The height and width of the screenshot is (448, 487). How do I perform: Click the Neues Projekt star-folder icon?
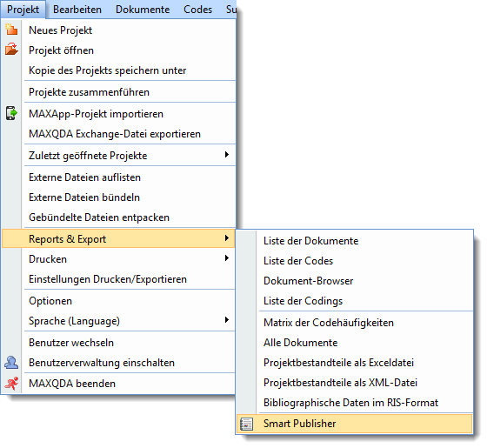coord(11,30)
